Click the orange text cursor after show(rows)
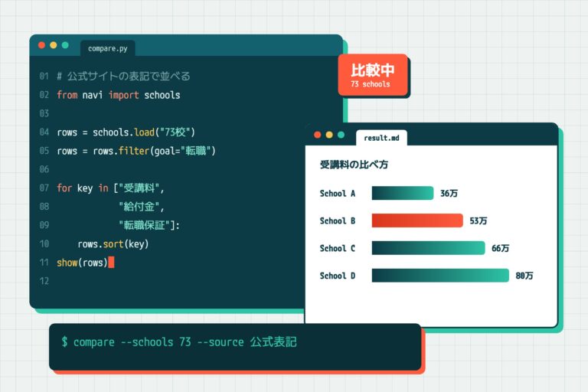588x392 pixels. point(111,262)
